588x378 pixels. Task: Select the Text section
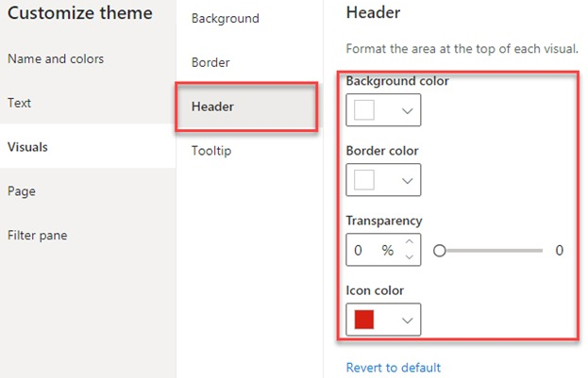click(x=21, y=102)
